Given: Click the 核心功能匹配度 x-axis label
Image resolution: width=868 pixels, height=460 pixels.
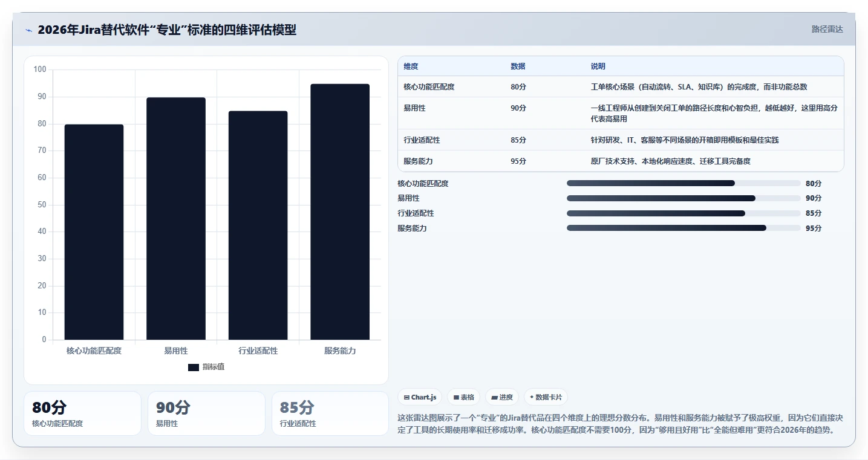Looking at the screenshot, I should [94, 351].
